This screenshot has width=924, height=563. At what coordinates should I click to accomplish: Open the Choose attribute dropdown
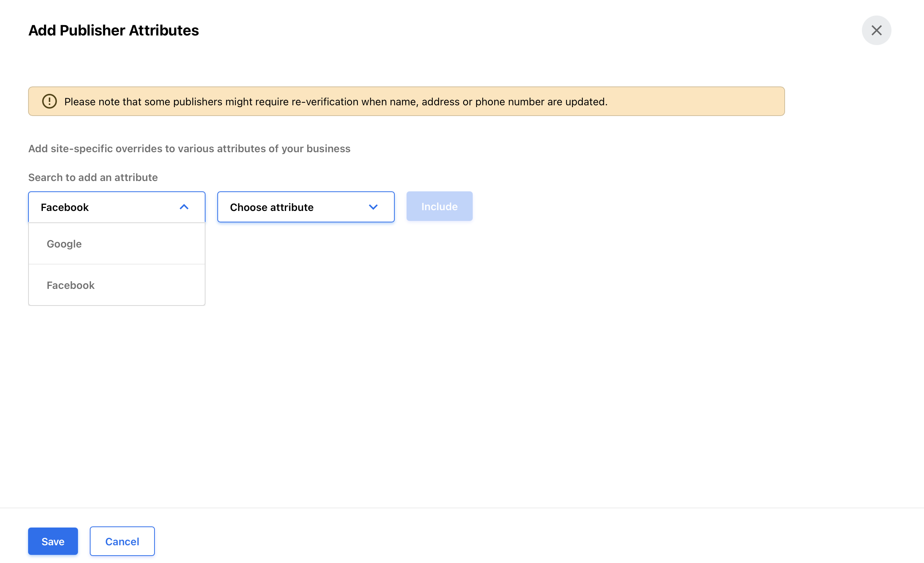(305, 207)
